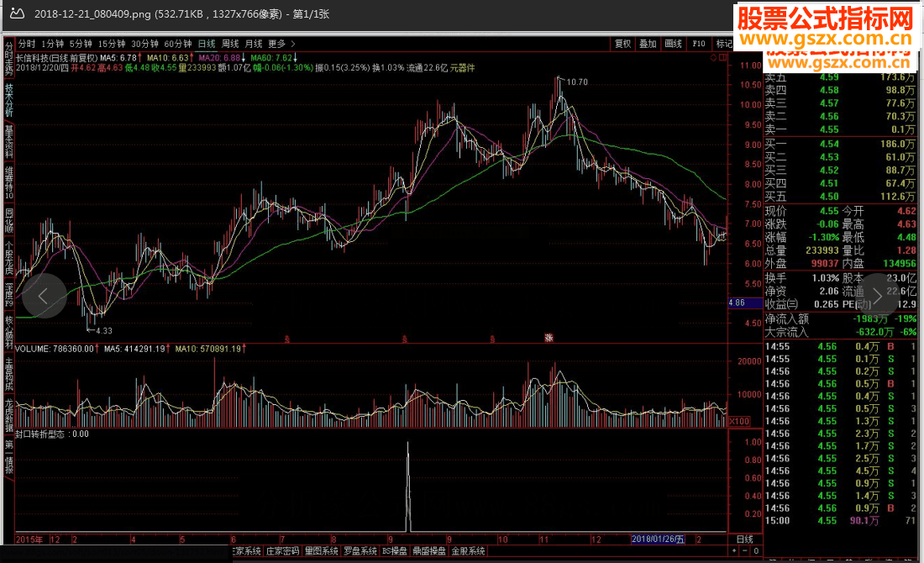Viewport: 924px width, 563px height.
Task: Click the highlighted date 2018/01/26/五 on timeline
Action: (658, 539)
